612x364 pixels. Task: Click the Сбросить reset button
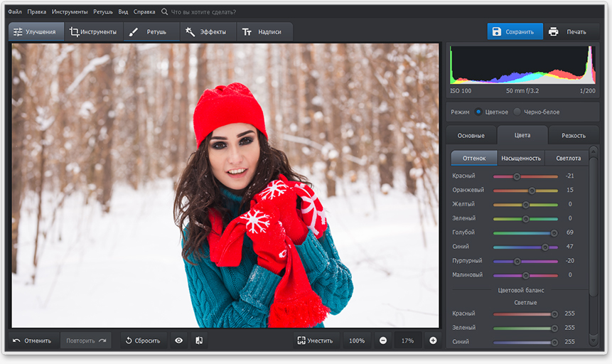click(x=144, y=341)
